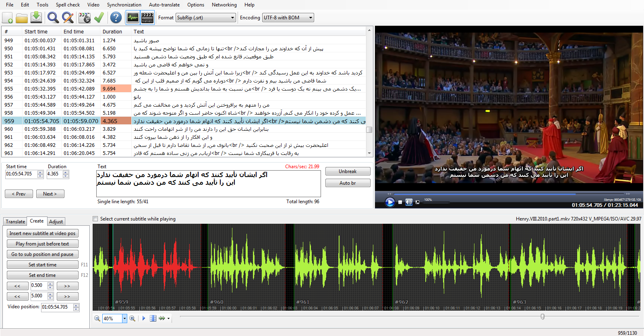Open the Networking menu
Screen dimensions: 644x336
click(x=224, y=5)
